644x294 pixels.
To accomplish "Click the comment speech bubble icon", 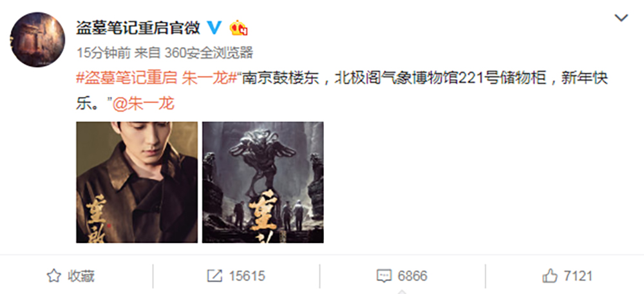I will click(x=384, y=276).
